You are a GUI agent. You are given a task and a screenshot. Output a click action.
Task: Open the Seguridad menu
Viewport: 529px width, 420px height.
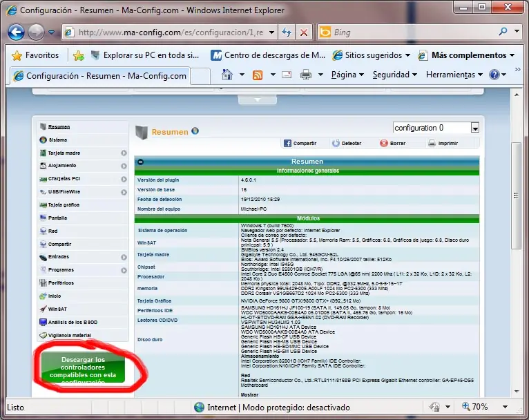pos(395,75)
